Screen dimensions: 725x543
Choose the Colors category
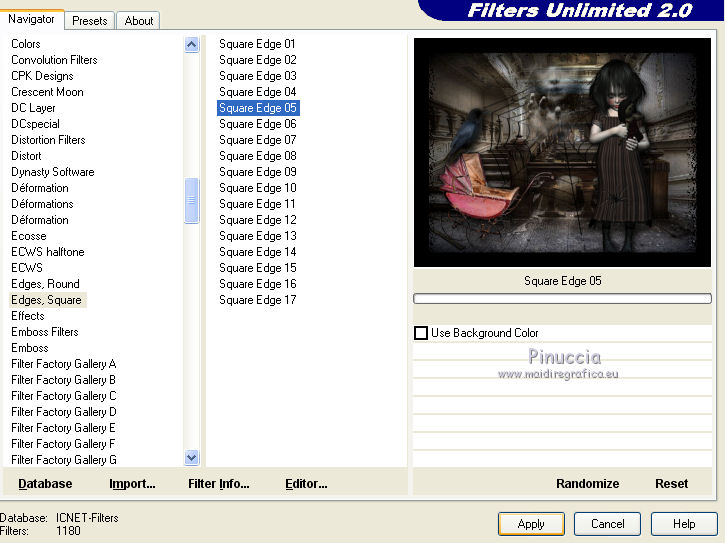tap(26, 44)
